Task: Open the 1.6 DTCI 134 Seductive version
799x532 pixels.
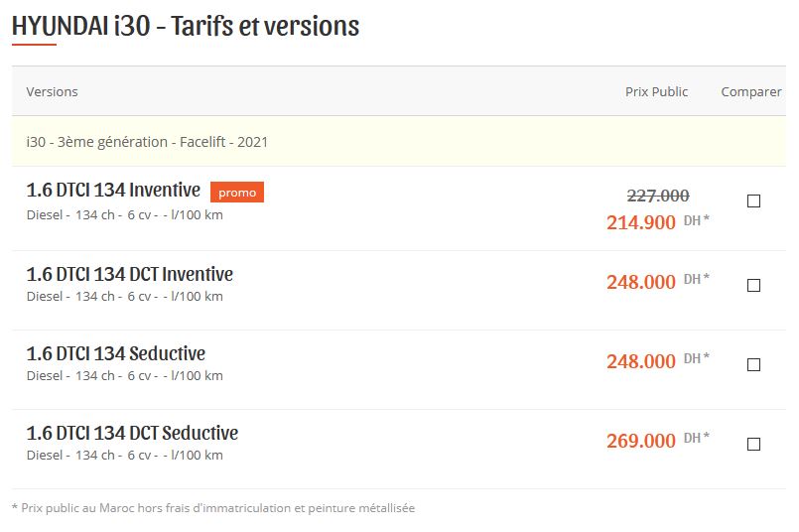Action: point(116,353)
